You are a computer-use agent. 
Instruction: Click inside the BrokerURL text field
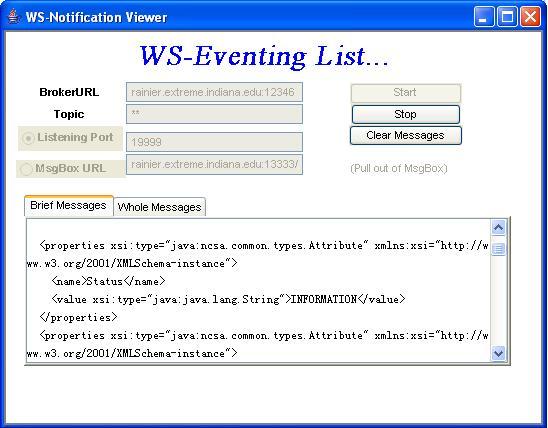point(214,92)
